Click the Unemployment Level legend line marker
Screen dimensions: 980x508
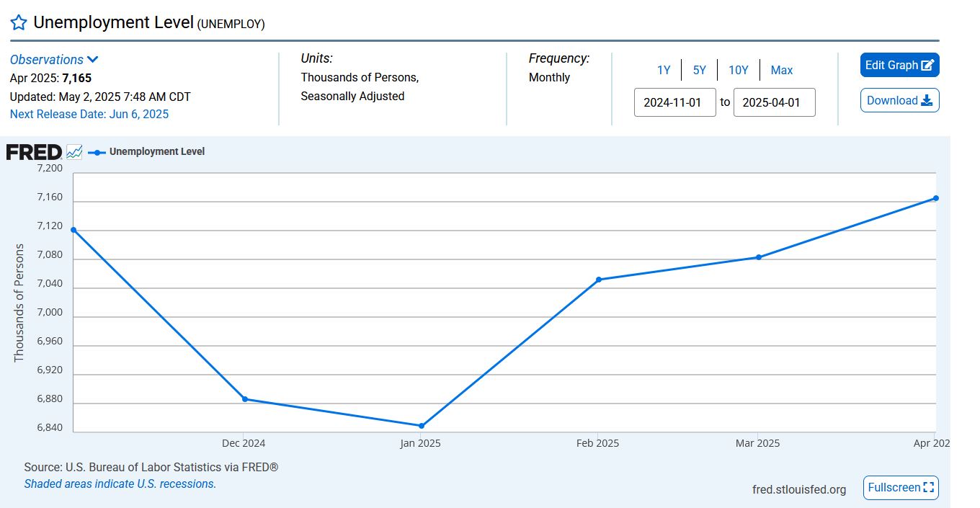click(x=97, y=152)
